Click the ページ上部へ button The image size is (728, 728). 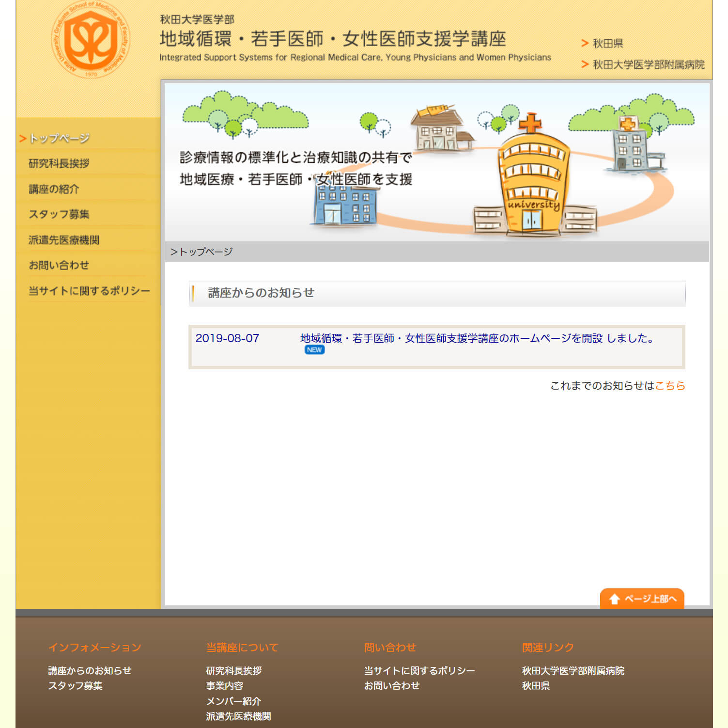(642, 599)
